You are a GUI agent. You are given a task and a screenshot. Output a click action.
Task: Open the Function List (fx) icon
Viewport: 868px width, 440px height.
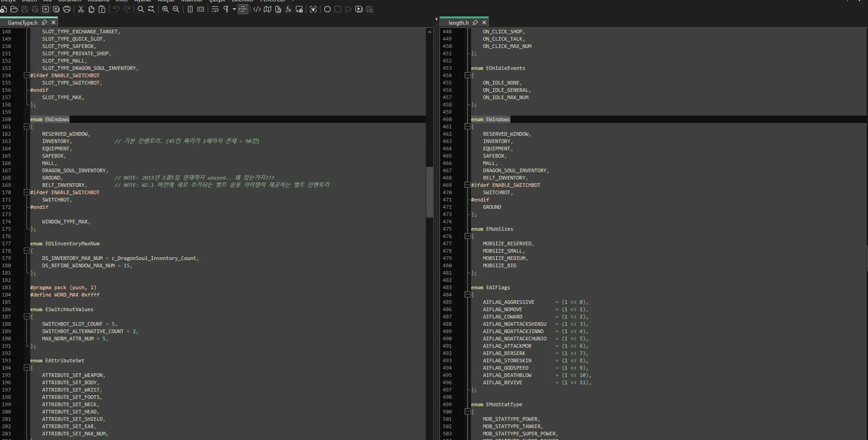[289, 9]
